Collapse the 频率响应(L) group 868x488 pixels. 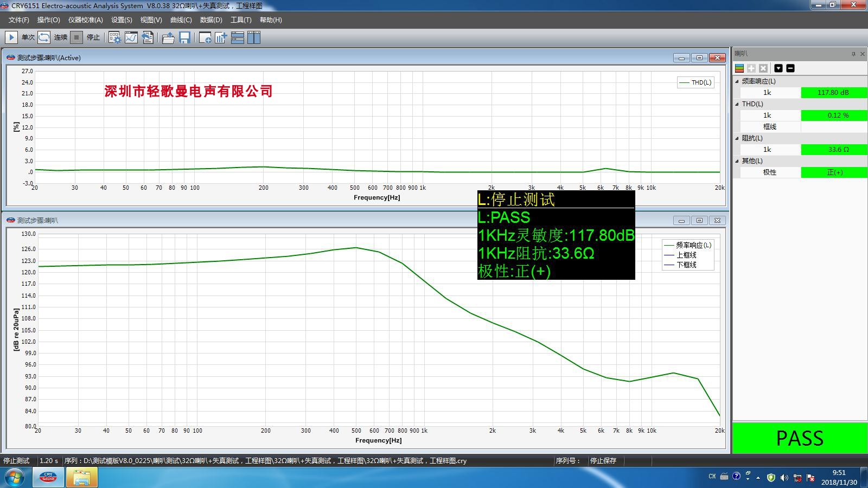[x=737, y=81]
